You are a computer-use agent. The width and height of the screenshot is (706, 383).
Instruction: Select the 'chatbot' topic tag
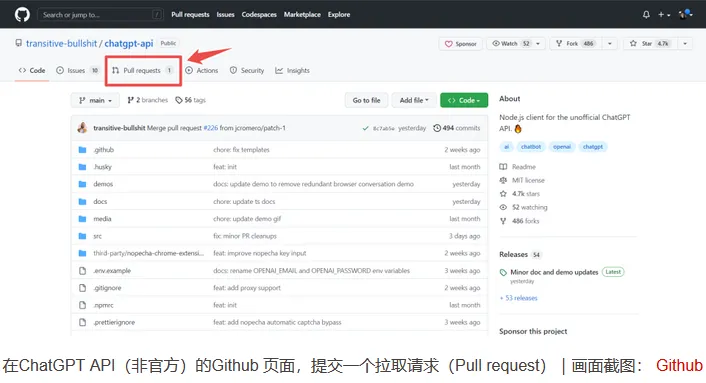coord(531,147)
